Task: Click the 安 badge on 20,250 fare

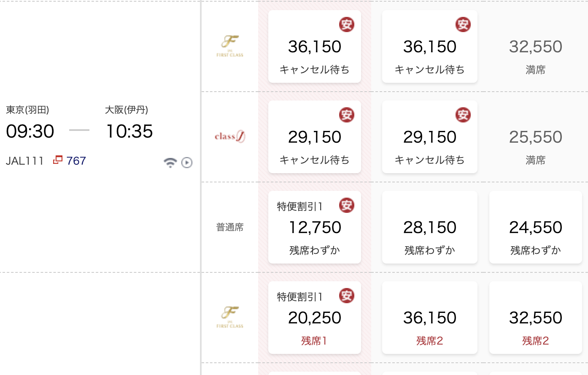Action: (x=347, y=296)
